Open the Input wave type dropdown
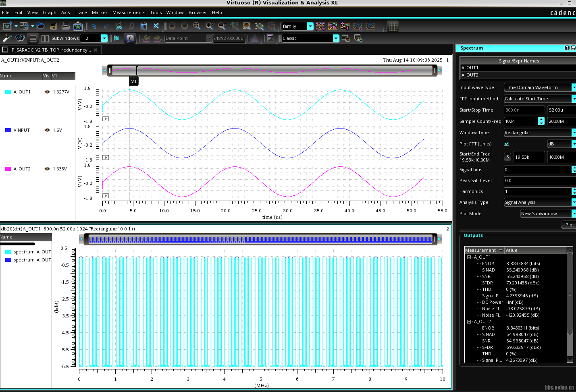Viewport: 576px width, 392px height. click(539, 87)
